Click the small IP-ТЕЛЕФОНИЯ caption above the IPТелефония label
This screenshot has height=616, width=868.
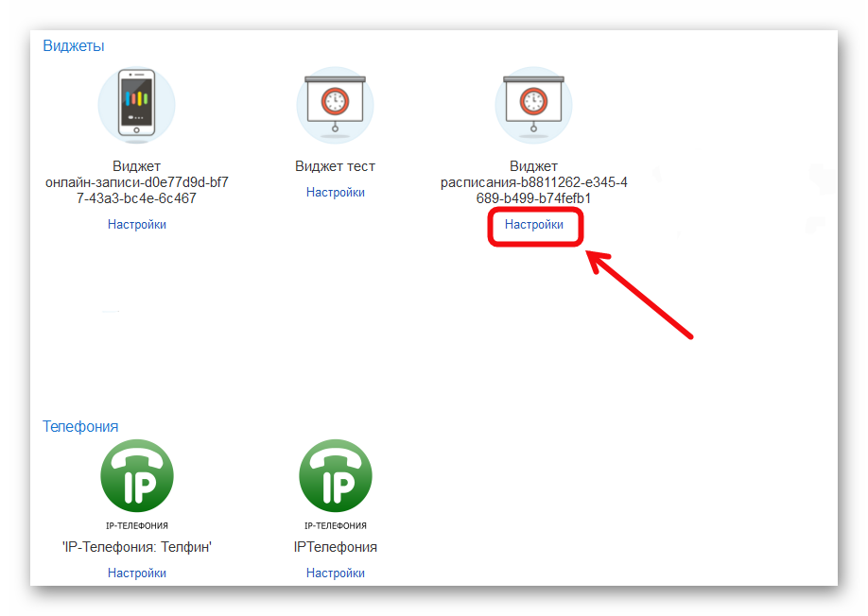335,525
